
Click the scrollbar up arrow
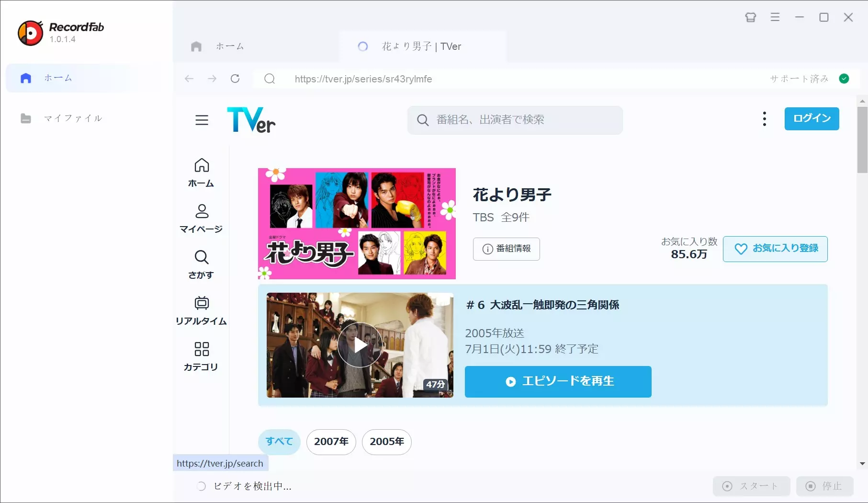(862, 101)
